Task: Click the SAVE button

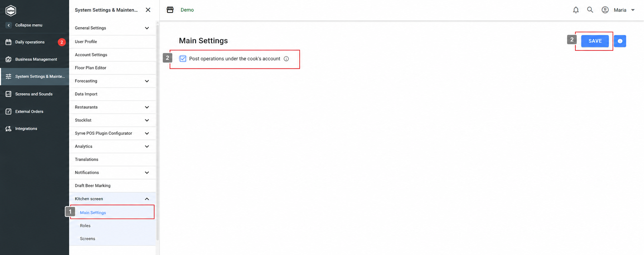Action: pos(595,41)
